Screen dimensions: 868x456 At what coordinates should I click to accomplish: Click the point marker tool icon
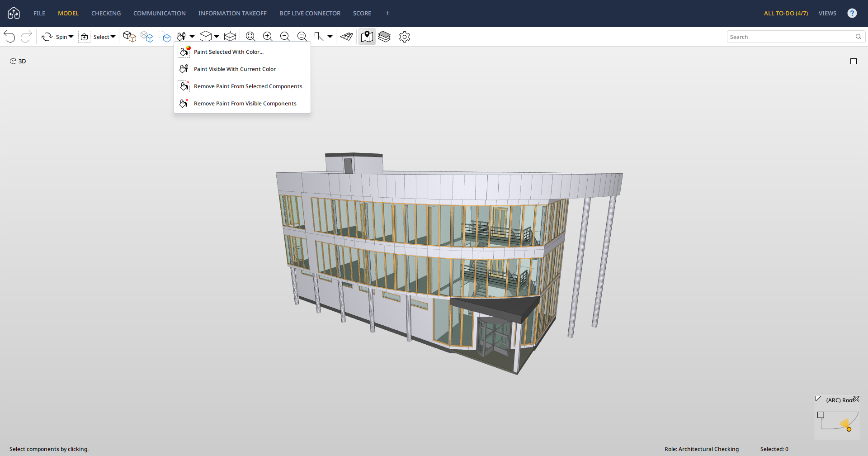pyautogui.click(x=319, y=37)
